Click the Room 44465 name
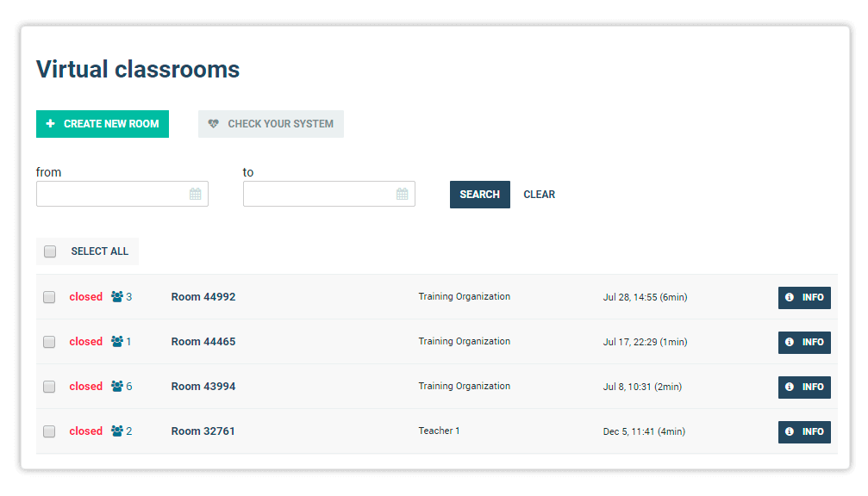The width and height of the screenshot is (868, 496). pos(203,342)
